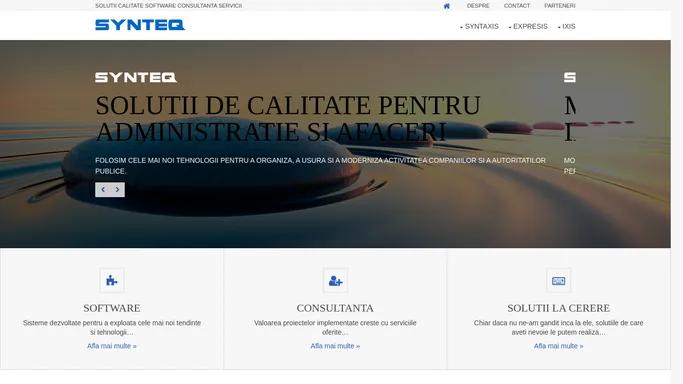Open the SYNTAXIS menu item
The image size is (683, 384).
481,27
